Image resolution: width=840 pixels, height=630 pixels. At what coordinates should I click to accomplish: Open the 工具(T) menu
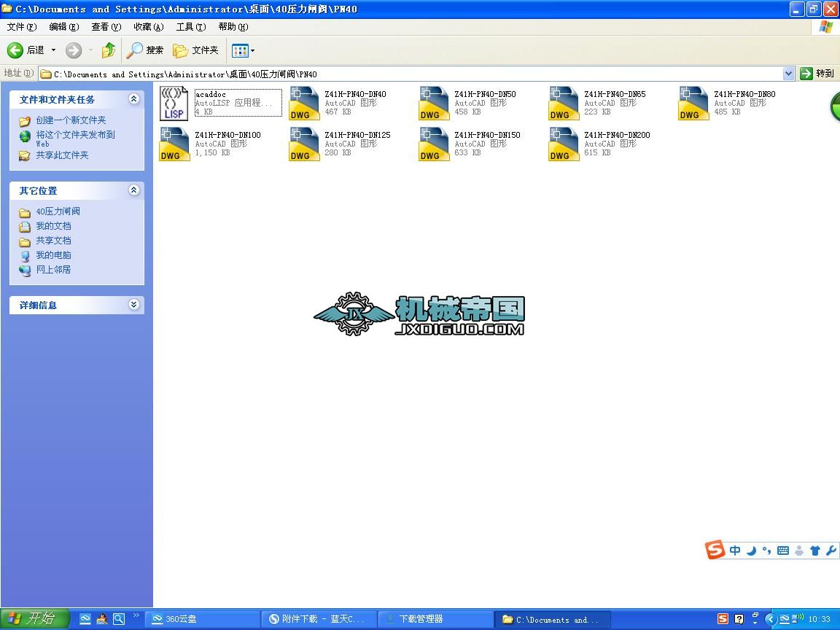pyautogui.click(x=191, y=27)
